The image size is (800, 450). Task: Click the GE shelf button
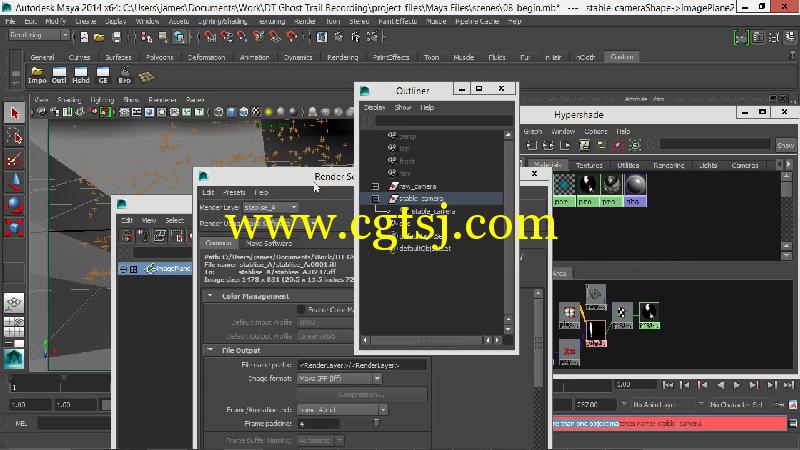pos(103,75)
